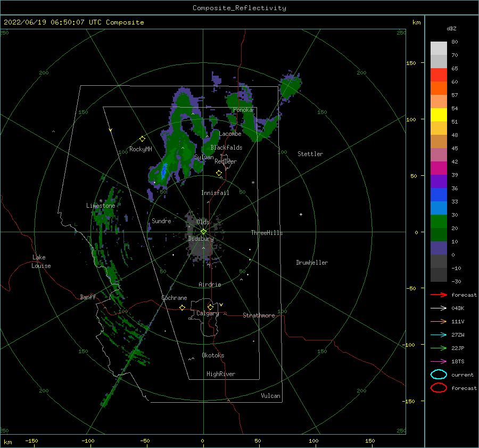Select the orange 111V arrow legend entry
Image resolution: width=479 pixels, height=448 pixels.
439,321
